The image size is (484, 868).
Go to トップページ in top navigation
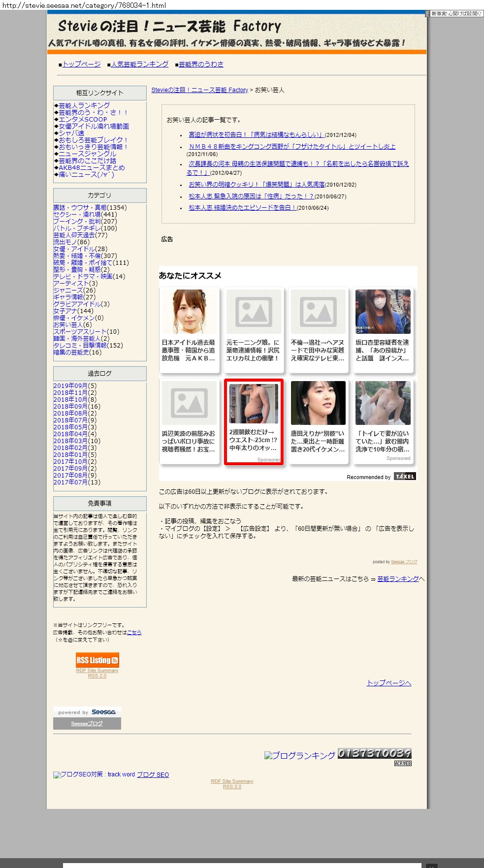81,64
